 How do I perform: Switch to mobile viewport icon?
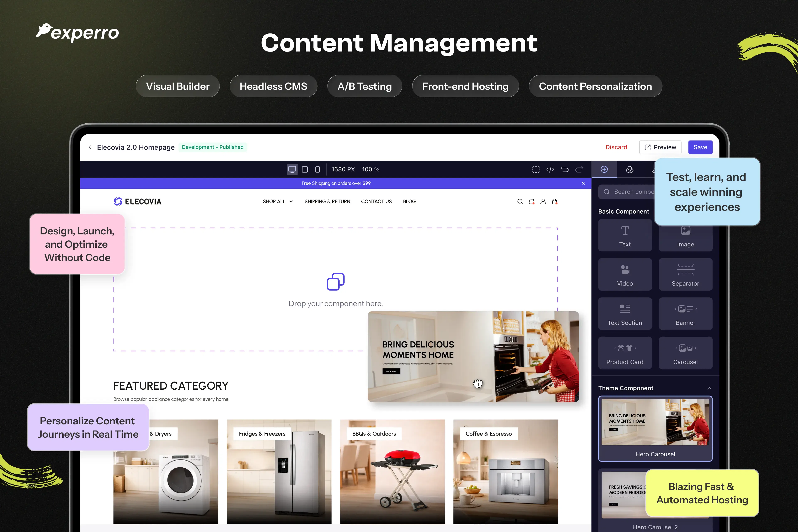click(x=317, y=169)
